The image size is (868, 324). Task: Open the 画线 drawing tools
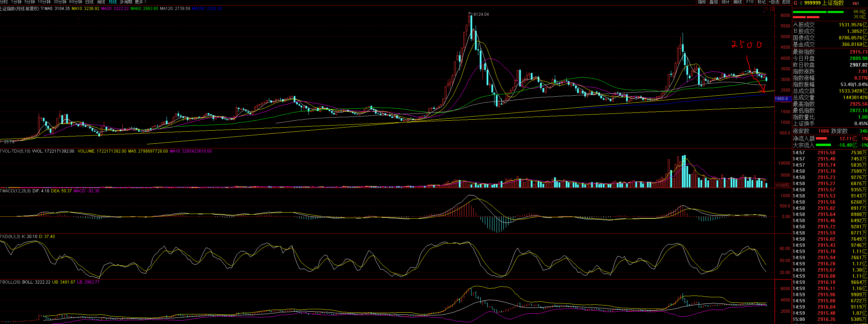tap(737, 2)
